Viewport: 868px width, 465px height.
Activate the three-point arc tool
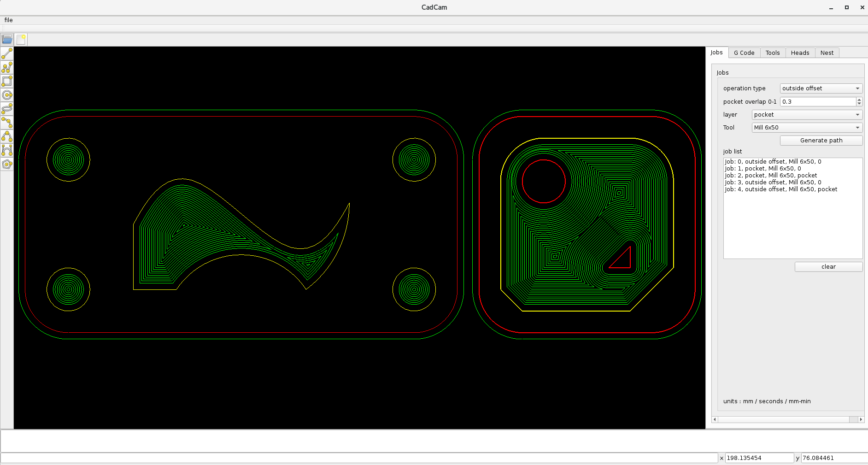pos(7,137)
